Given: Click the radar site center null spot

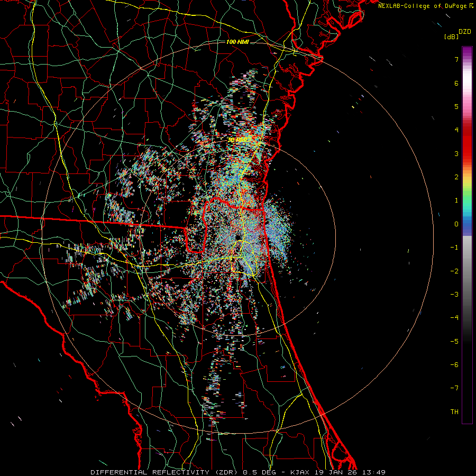Looking at the screenshot, I should point(237,237).
